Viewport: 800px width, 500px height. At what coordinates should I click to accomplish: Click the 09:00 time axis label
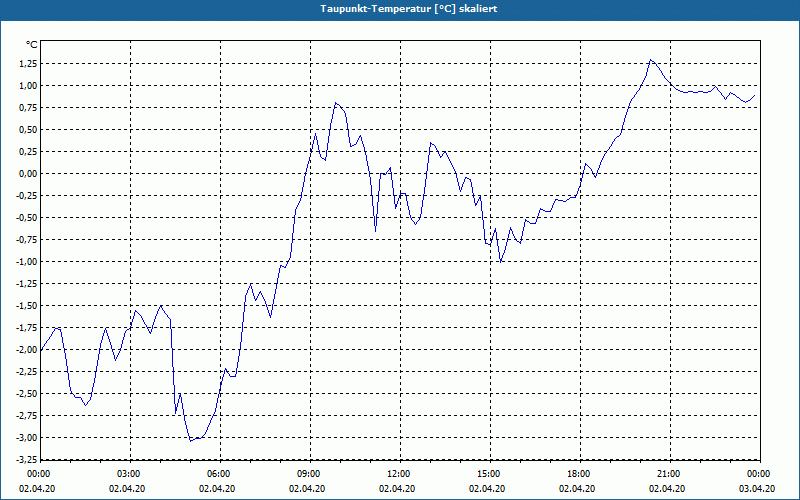point(310,474)
